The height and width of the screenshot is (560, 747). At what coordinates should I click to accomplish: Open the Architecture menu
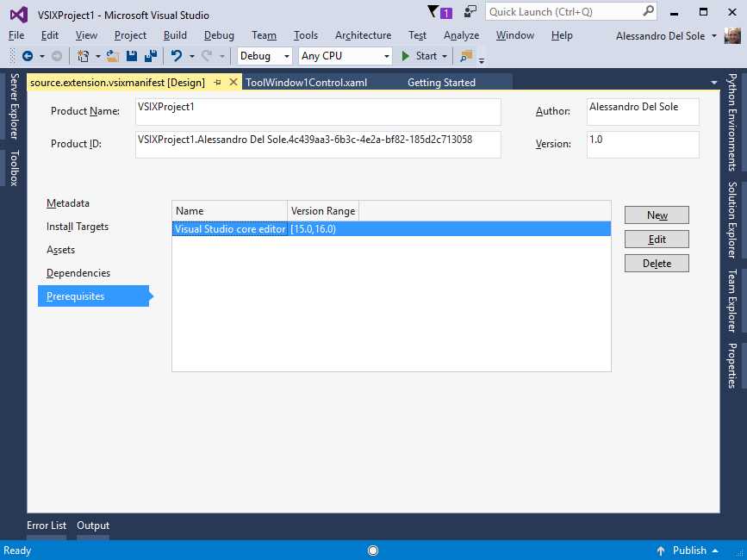point(363,35)
